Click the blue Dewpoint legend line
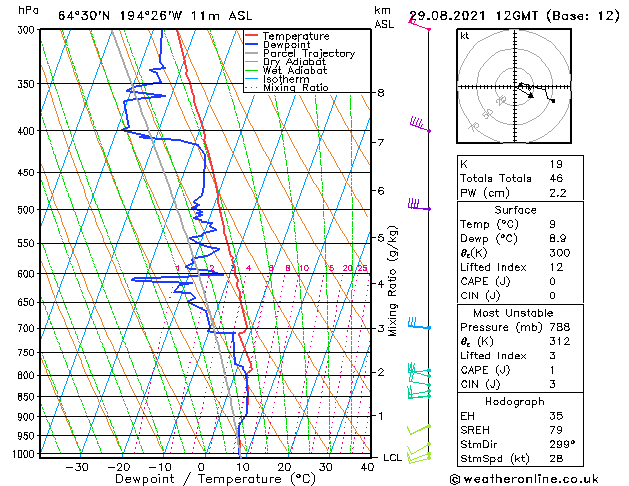This screenshot has width=629, height=486. coord(252,45)
